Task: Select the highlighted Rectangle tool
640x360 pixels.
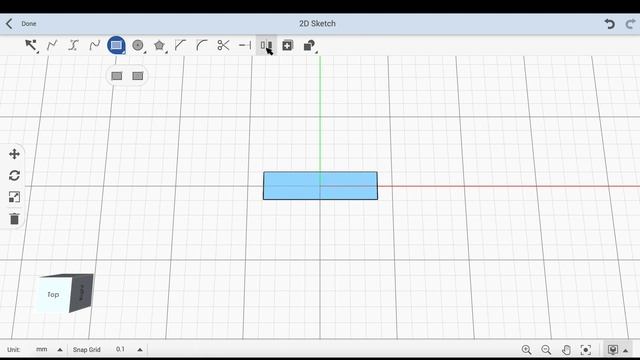Action: pos(116,45)
